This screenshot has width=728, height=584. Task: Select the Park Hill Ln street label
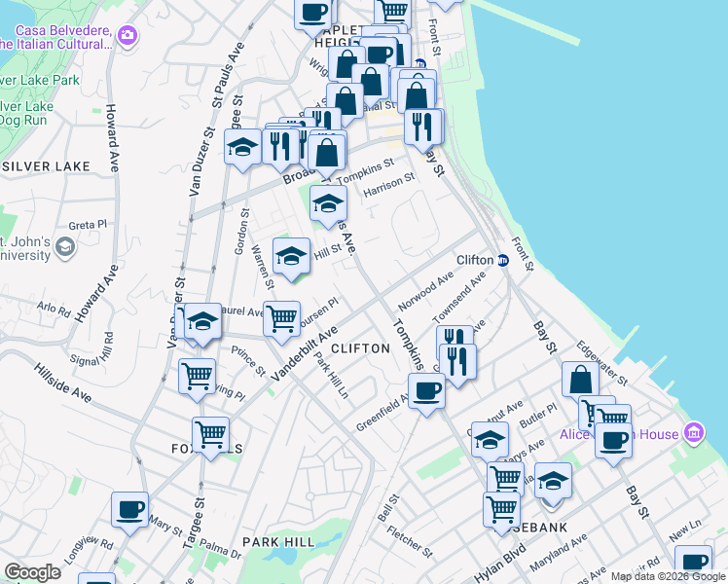(331, 375)
